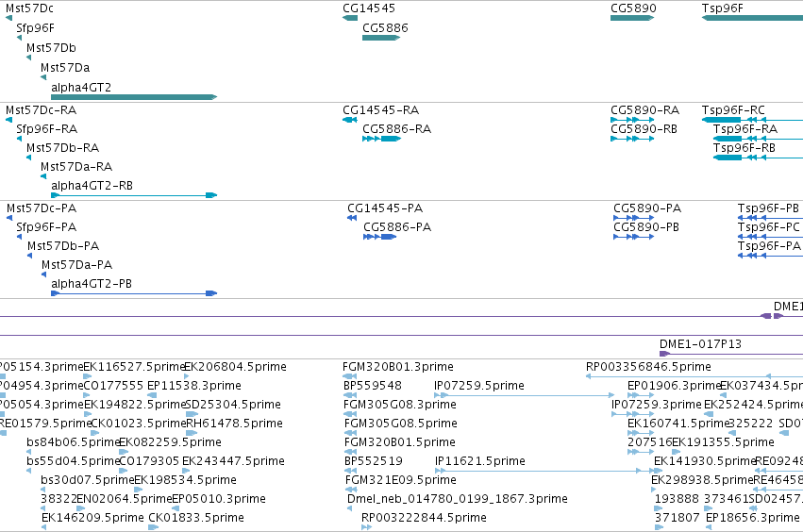This screenshot has height=532, width=803.
Task: Click the CG5890-PB protein label
Action: point(646,227)
